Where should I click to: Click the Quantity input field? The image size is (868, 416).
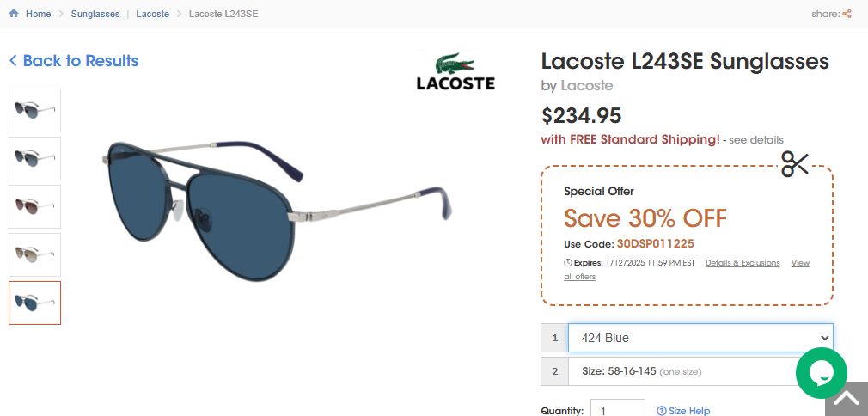click(618, 409)
